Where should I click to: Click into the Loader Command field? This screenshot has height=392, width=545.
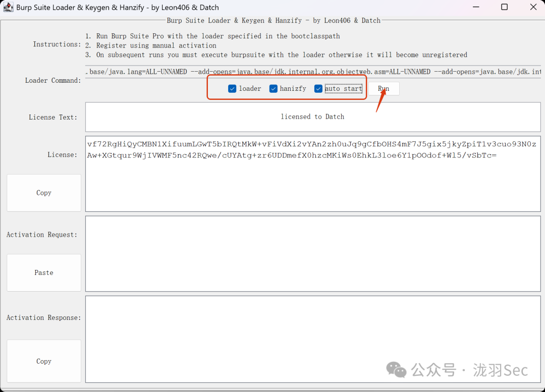pyautogui.click(x=313, y=72)
